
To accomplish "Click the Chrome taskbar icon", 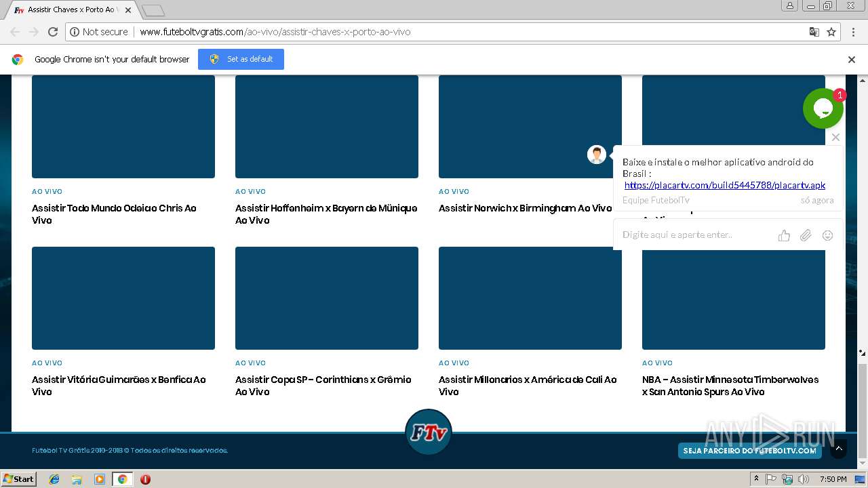I will 122,479.
